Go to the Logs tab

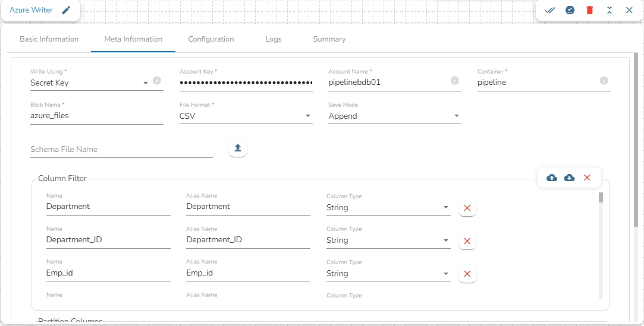tap(274, 39)
